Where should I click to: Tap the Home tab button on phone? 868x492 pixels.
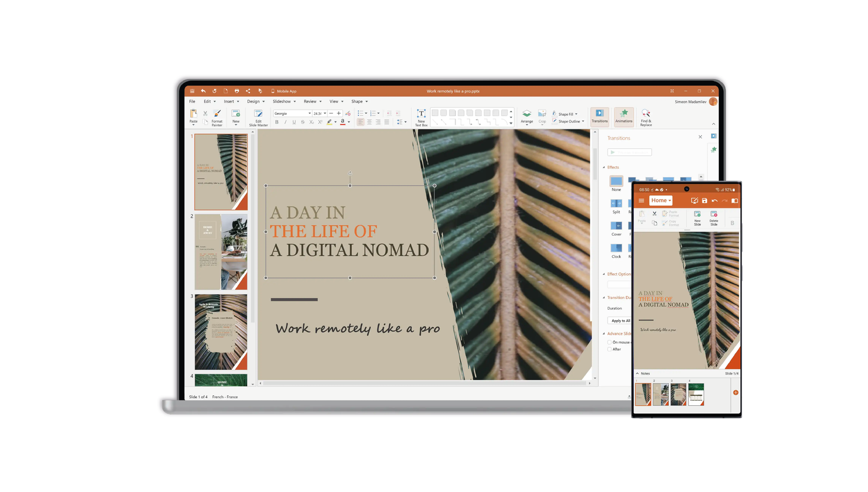coord(660,201)
